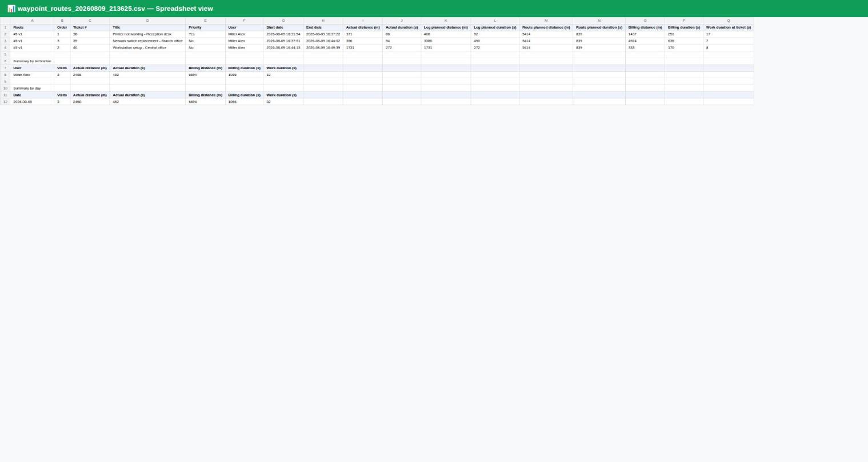
Task: Click actual distance 2458 in row 8
Action: [90, 75]
